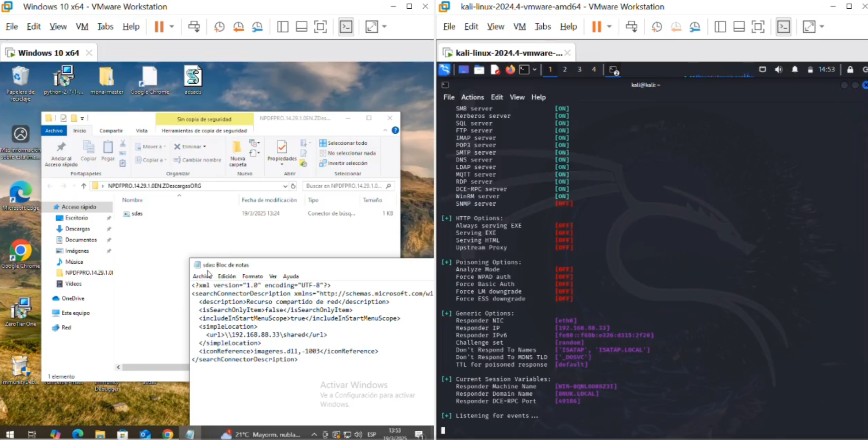
Task: Open VM menu in Windows 10 VMware window
Action: point(82,27)
